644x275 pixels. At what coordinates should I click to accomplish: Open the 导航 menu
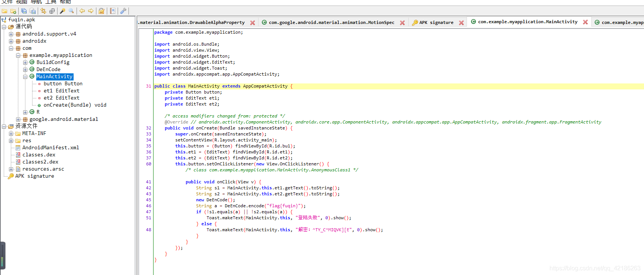(x=36, y=2)
